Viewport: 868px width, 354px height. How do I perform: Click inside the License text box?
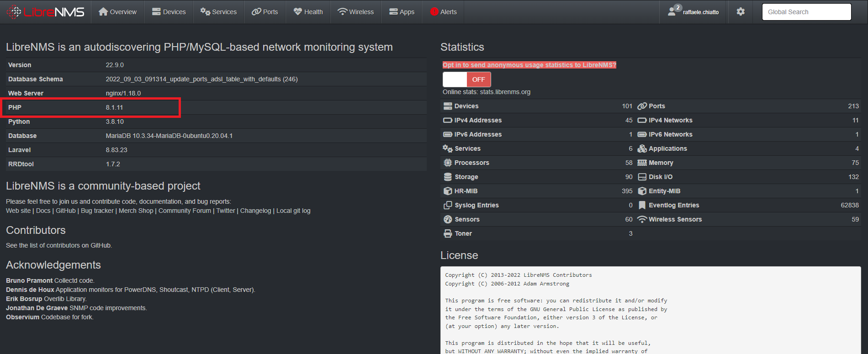point(651,311)
